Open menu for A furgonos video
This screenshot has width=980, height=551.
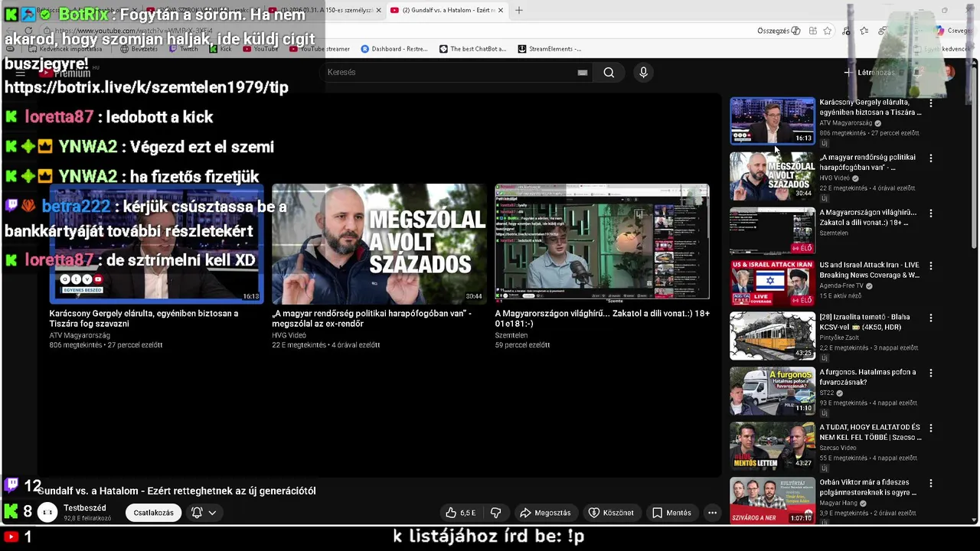[x=931, y=373]
